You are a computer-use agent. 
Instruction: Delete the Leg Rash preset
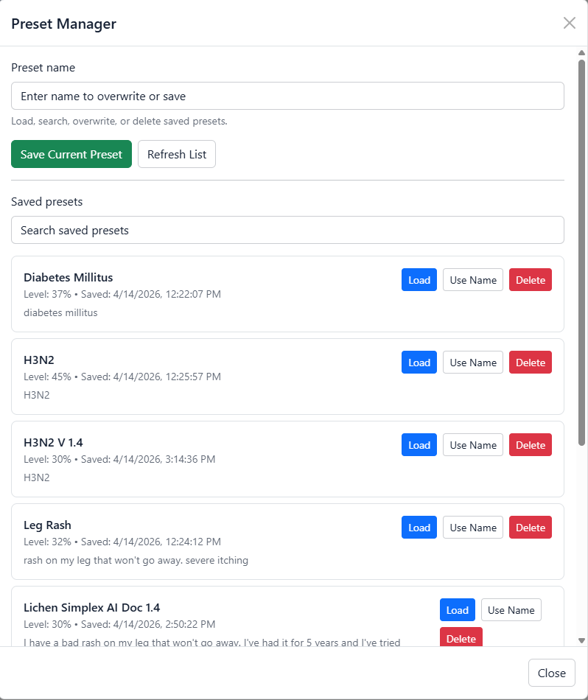click(530, 528)
